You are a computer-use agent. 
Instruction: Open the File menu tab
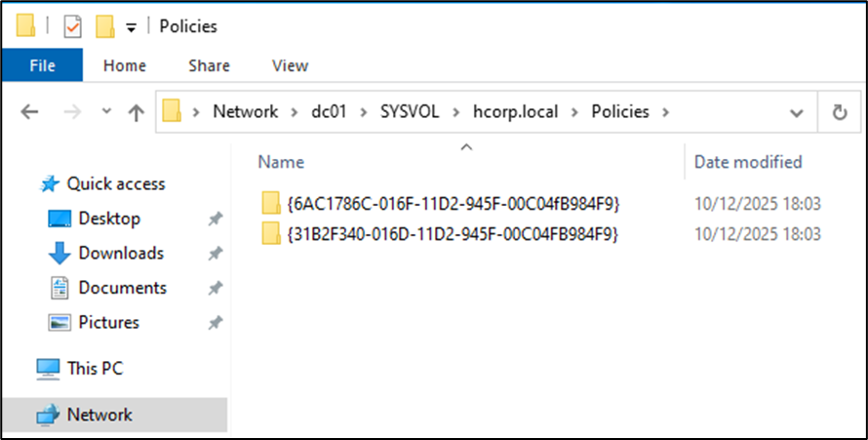pos(42,65)
